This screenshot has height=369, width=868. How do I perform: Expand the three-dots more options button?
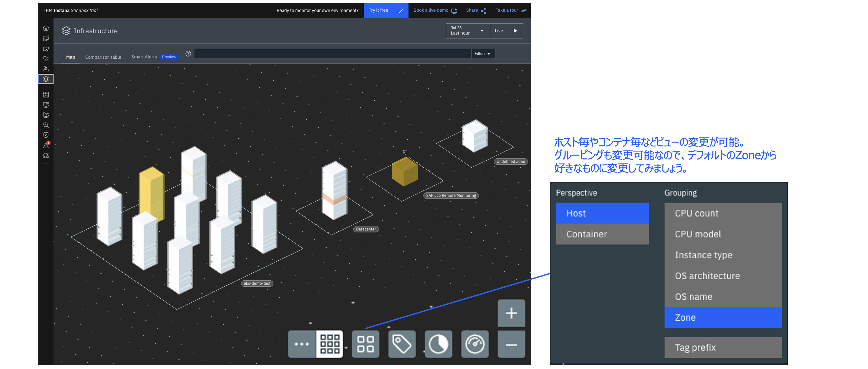(x=302, y=344)
